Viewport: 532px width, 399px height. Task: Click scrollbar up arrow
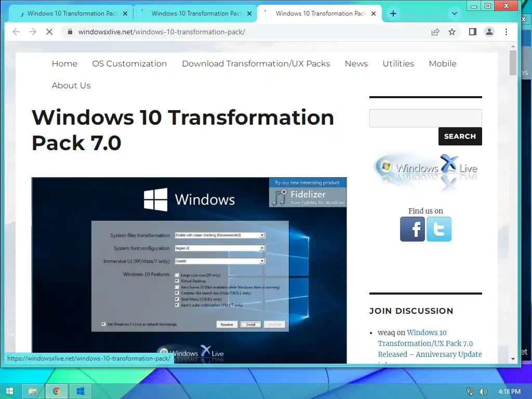coord(513,46)
